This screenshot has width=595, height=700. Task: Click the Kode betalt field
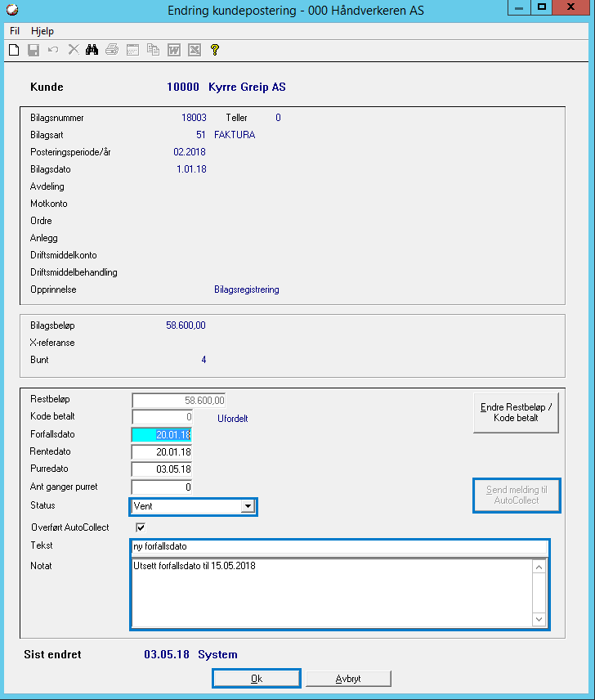point(163,417)
